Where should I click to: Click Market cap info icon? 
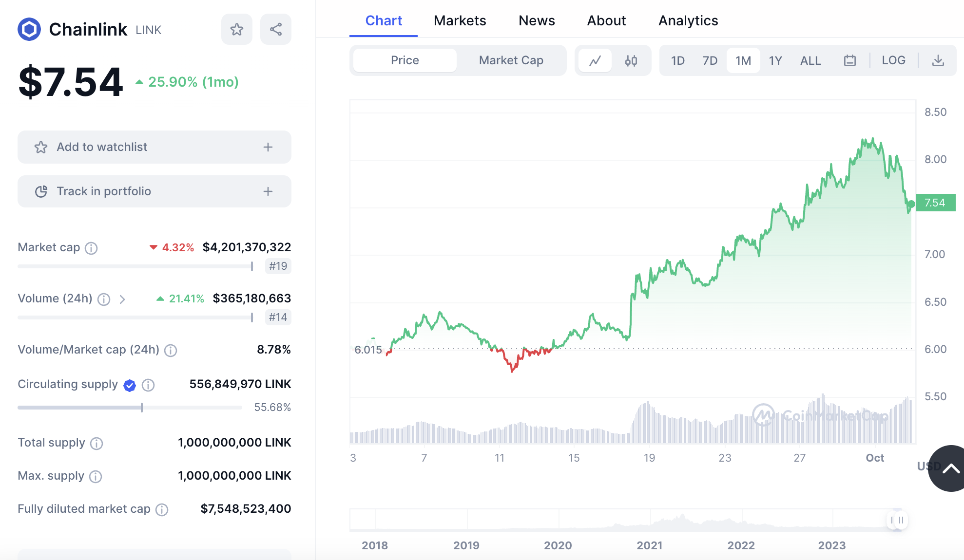[91, 248]
